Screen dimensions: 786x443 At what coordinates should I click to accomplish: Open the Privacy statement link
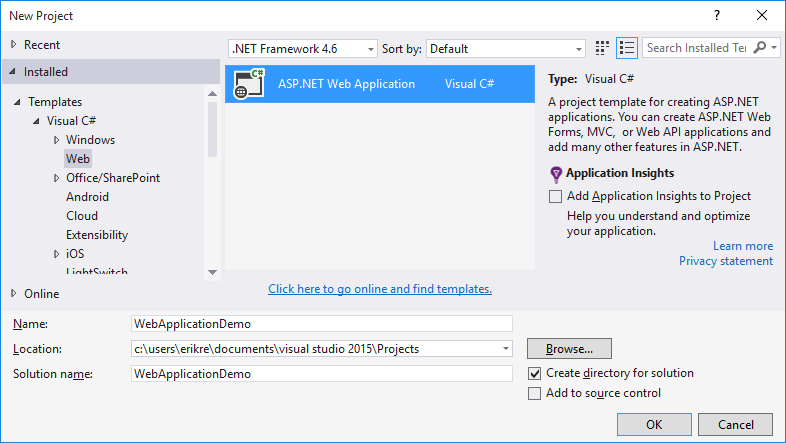tap(725, 261)
